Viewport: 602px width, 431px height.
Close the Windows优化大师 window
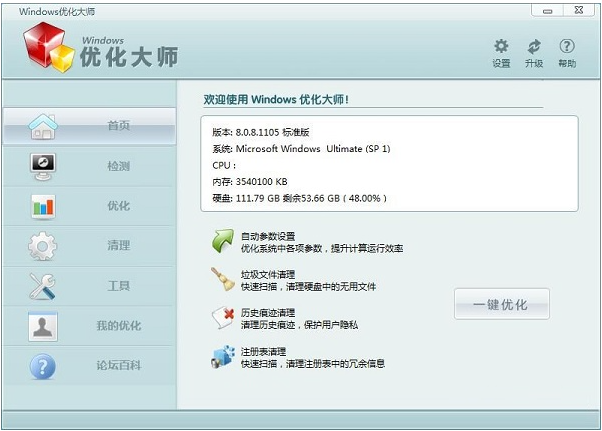(578, 9)
